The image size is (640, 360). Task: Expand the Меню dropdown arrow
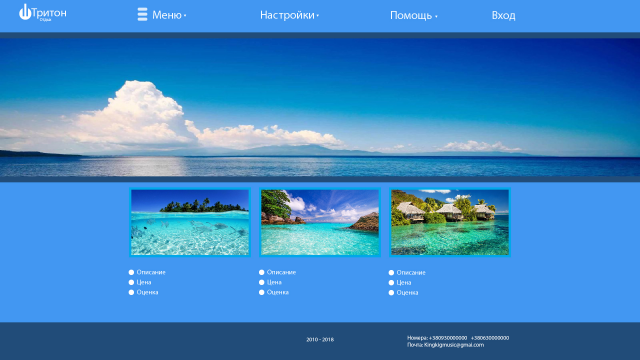tap(185, 16)
